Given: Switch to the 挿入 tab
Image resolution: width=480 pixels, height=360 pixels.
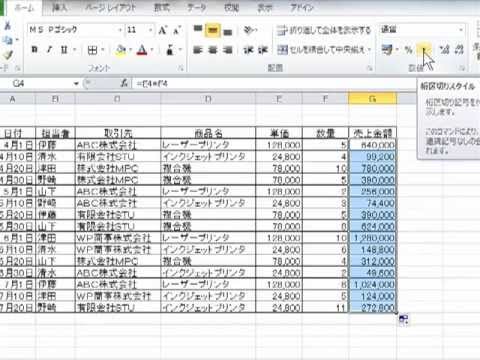Looking at the screenshot, I should coord(60,8).
